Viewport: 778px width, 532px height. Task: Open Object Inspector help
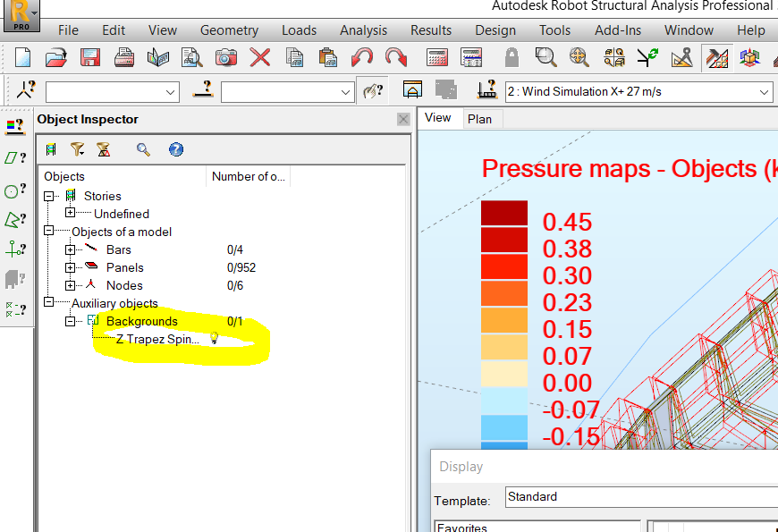pos(175,149)
